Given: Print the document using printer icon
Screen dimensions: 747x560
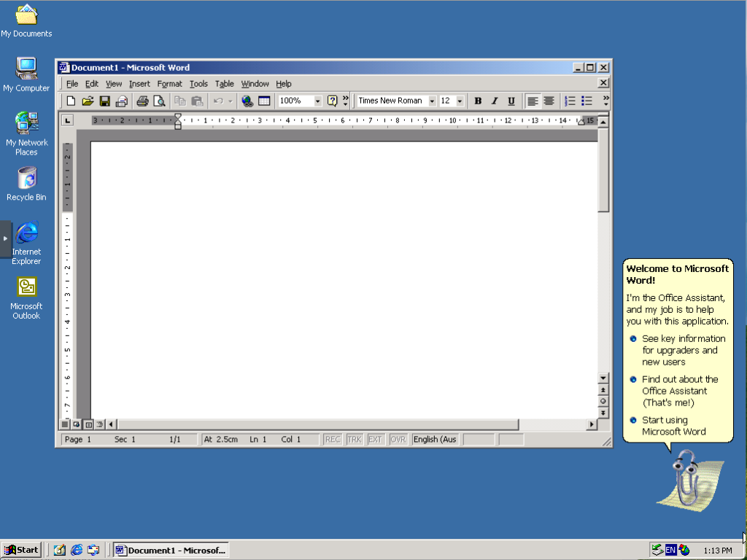Looking at the screenshot, I should click(x=142, y=101).
